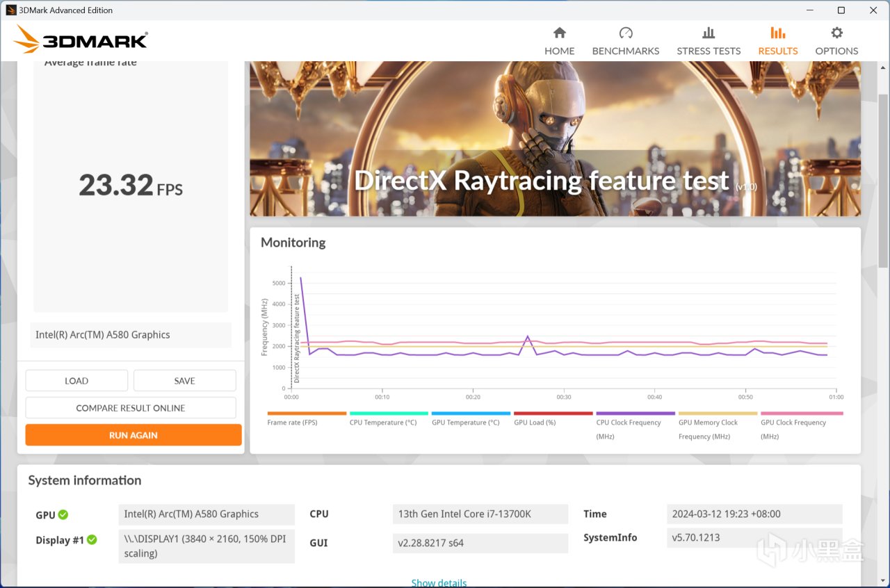
Task: Click the System information heading
Action: click(85, 480)
